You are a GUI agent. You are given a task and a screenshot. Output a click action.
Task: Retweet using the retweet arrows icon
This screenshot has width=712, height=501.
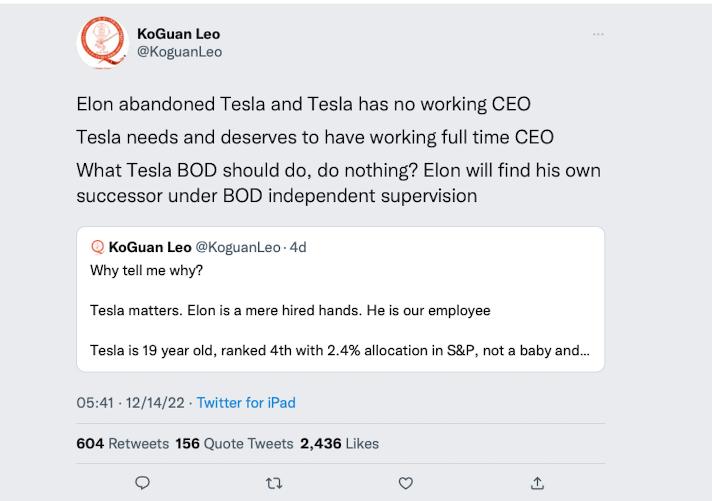pyautogui.click(x=274, y=483)
